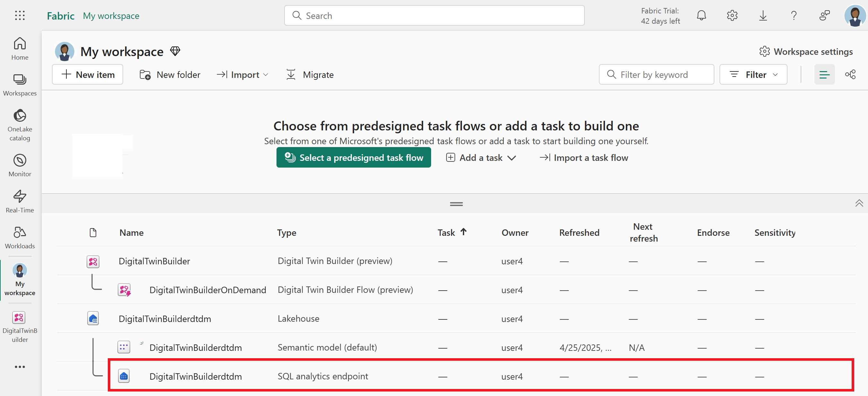The height and width of the screenshot is (396, 868).
Task: Expand the Import dropdown
Action: [243, 75]
